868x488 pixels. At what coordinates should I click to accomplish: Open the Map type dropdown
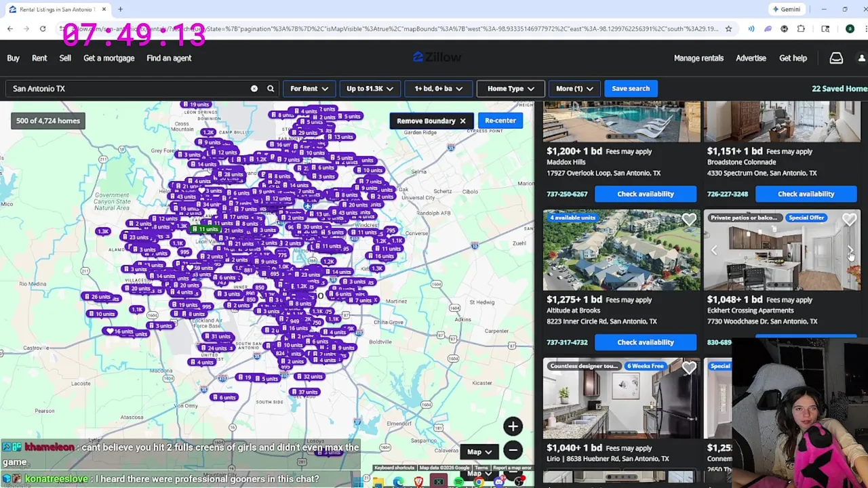pyautogui.click(x=478, y=452)
